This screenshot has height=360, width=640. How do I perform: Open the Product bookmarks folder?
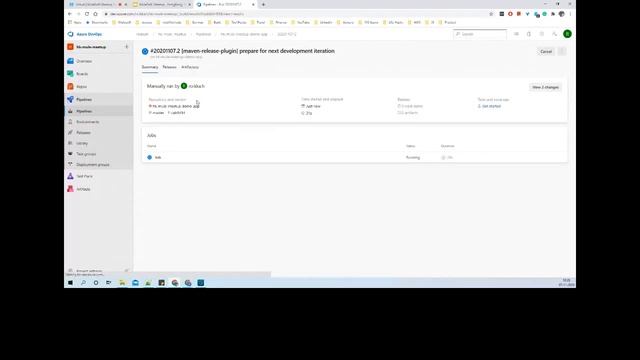point(447,22)
